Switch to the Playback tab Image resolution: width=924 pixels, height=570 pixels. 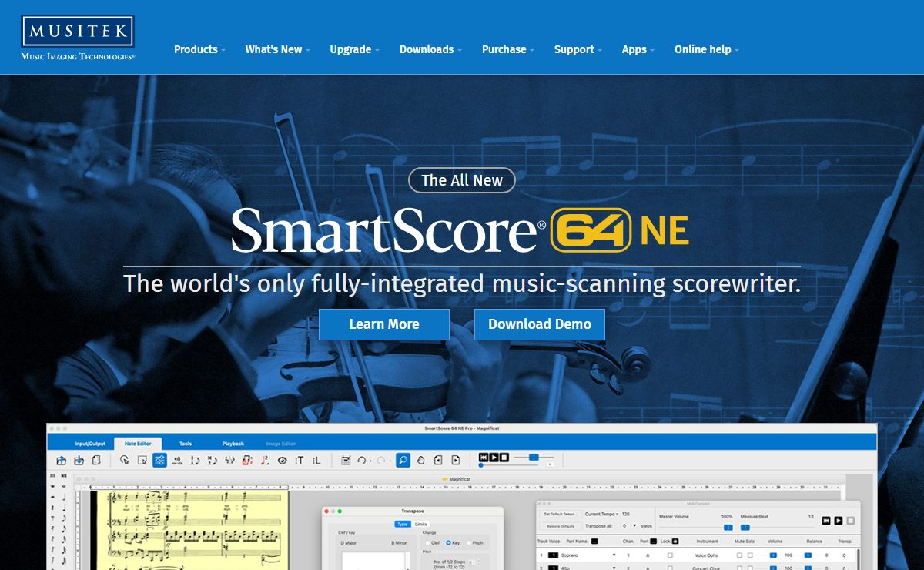tap(233, 444)
